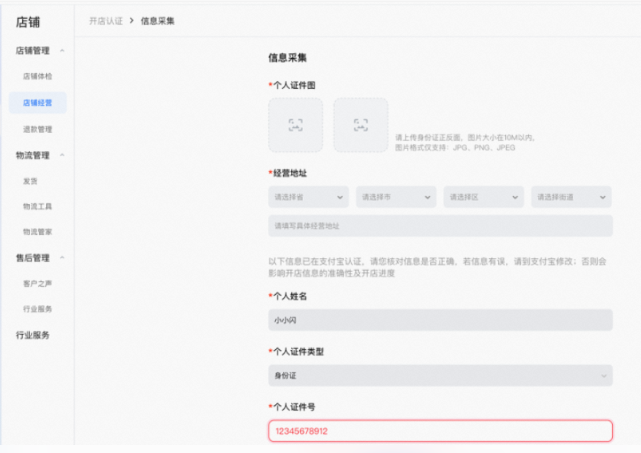
Task: Open the 请选择省 province dropdown
Action: coord(308,197)
